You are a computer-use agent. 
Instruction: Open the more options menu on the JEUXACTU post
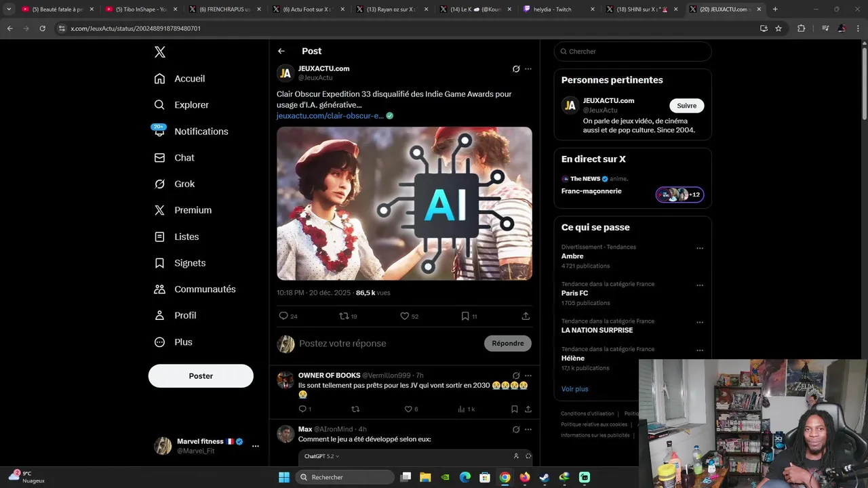pos(528,69)
